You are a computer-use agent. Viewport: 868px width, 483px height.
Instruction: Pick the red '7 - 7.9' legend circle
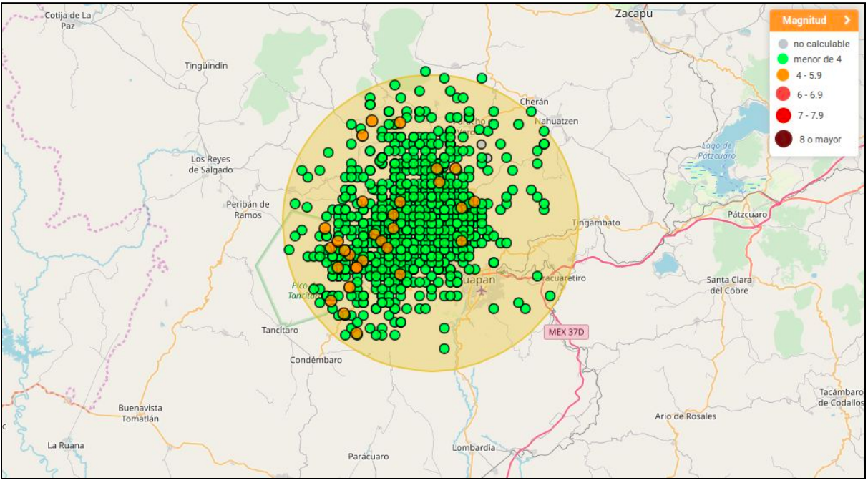tap(783, 115)
